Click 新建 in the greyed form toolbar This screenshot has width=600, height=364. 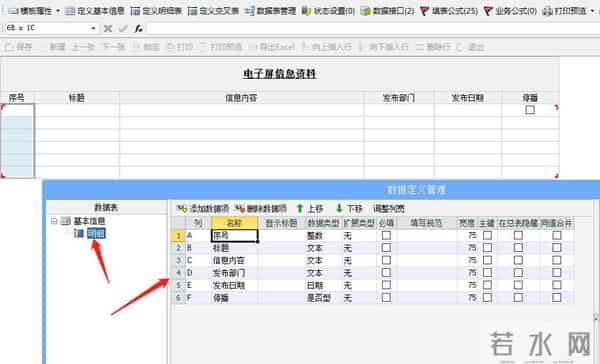pyautogui.click(x=57, y=47)
